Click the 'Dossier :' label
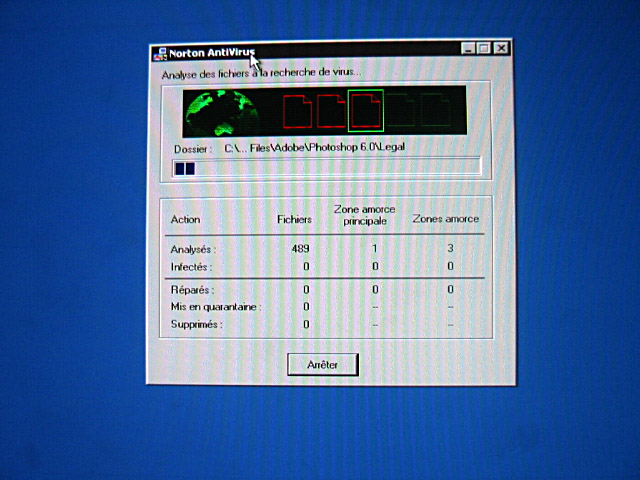The width and height of the screenshot is (640, 480). 193,149
